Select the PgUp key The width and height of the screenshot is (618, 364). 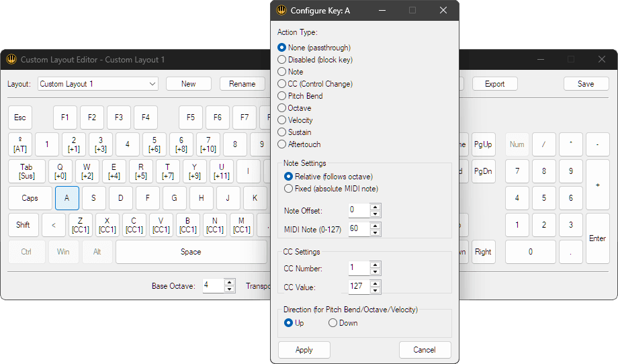point(483,144)
